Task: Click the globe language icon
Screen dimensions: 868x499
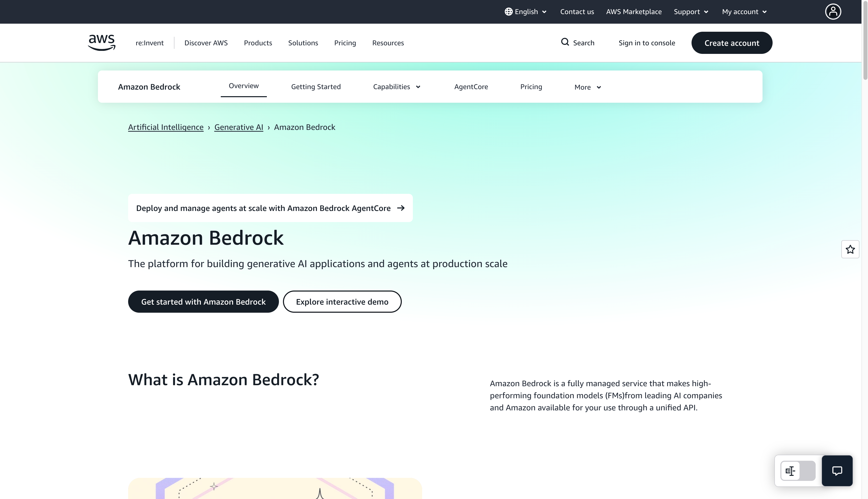Action: click(x=508, y=11)
